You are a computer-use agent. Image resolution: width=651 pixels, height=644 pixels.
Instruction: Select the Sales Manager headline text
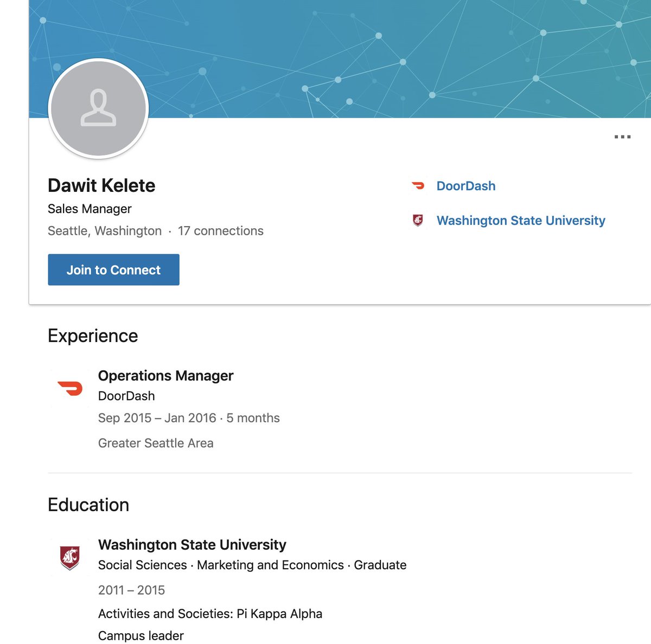[x=90, y=209]
